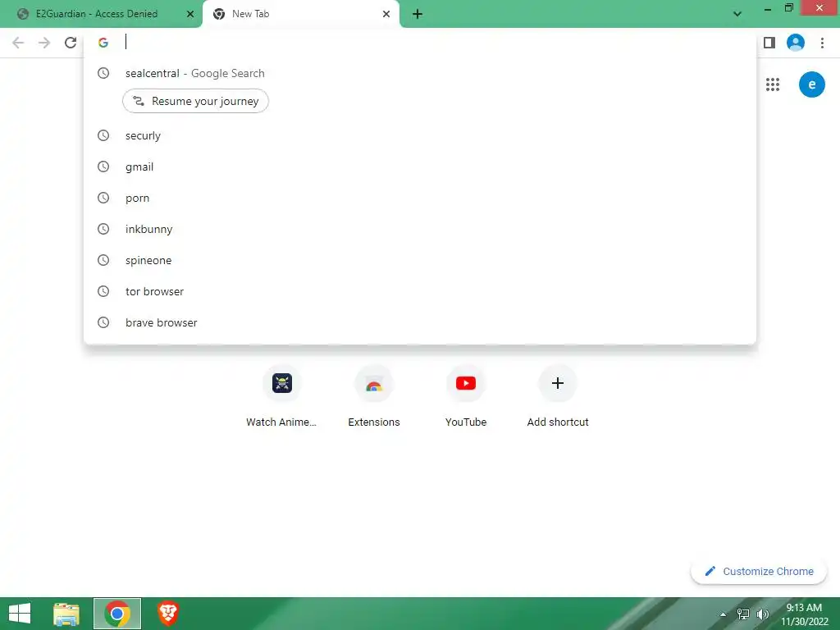
Task: Launch Brave browser from taskbar
Action: pyautogui.click(x=168, y=614)
